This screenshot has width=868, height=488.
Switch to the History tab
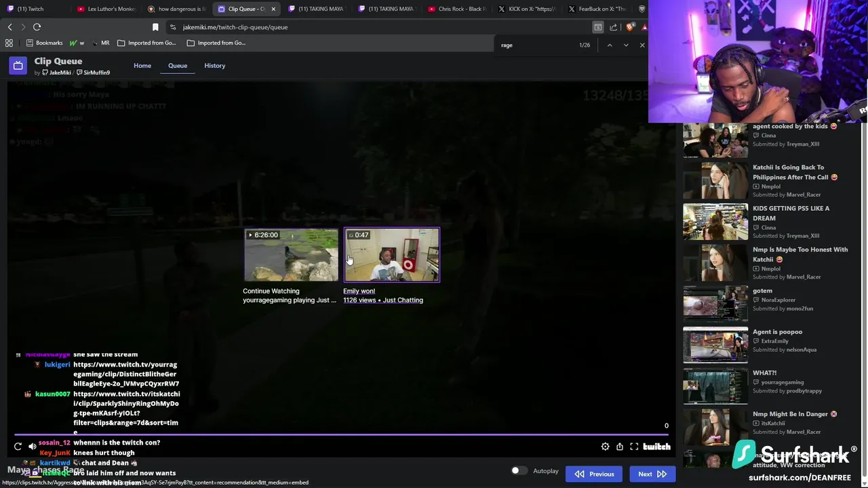214,66
